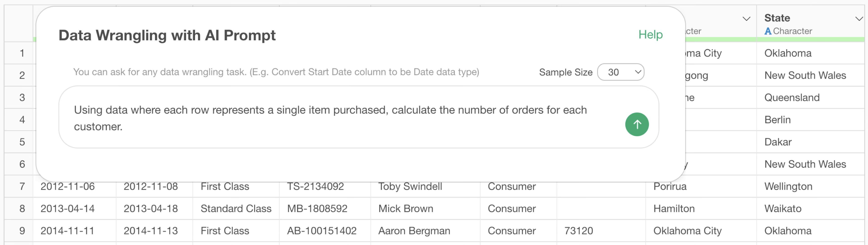Select row number 1
This screenshot has width=868, height=245.
coord(22,53)
